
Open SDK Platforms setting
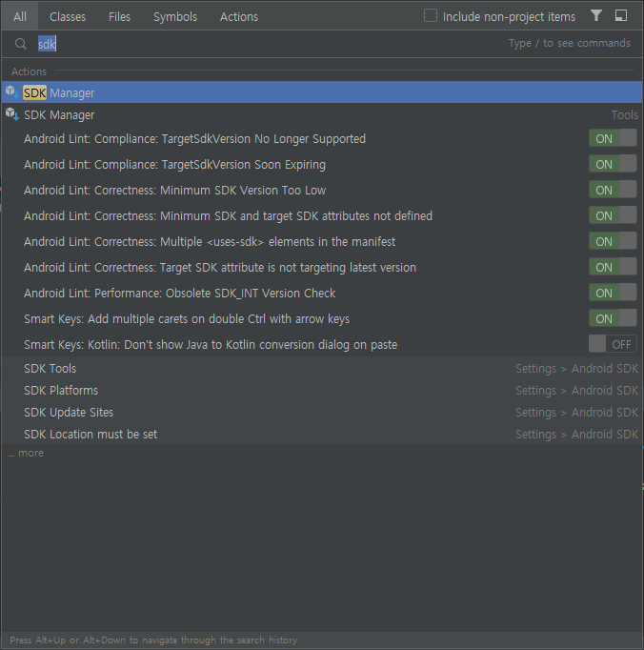[x=322, y=390]
